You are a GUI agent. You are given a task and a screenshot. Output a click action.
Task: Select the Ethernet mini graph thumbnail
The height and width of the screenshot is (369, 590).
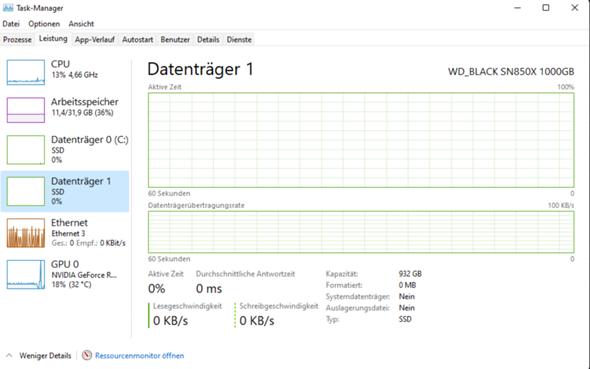tap(26, 233)
